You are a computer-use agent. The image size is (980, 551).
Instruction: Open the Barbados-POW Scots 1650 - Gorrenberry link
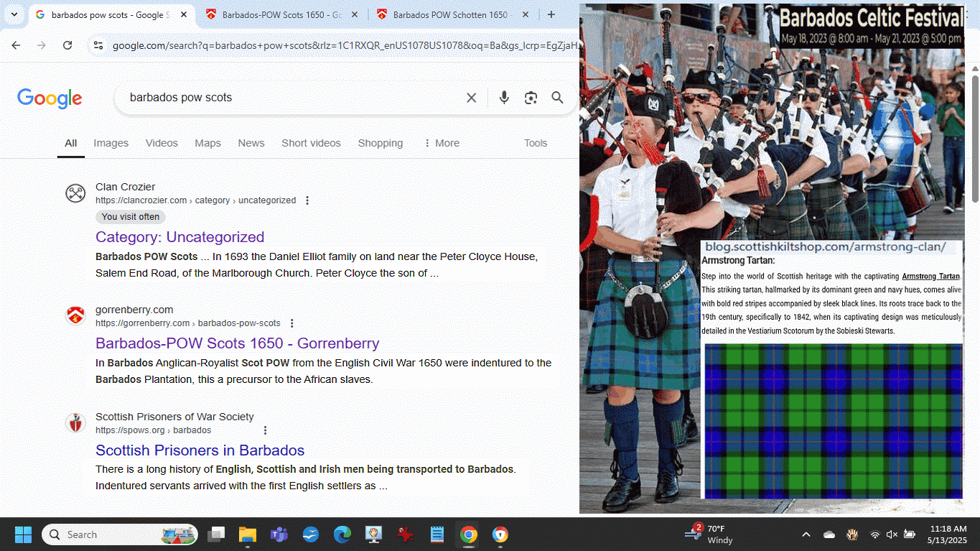[x=237, y=343]
